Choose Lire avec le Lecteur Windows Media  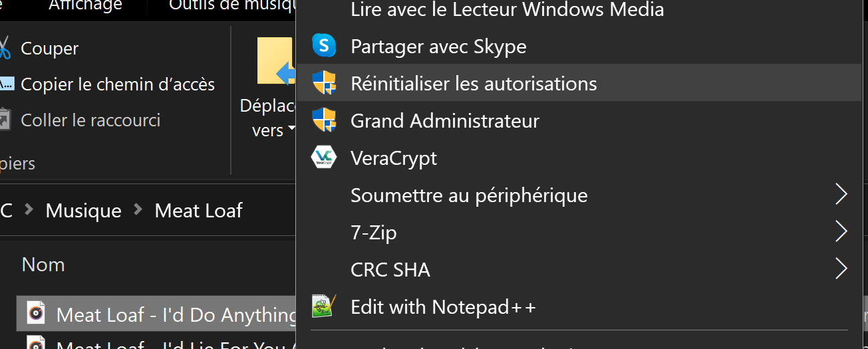coord(507,9)
